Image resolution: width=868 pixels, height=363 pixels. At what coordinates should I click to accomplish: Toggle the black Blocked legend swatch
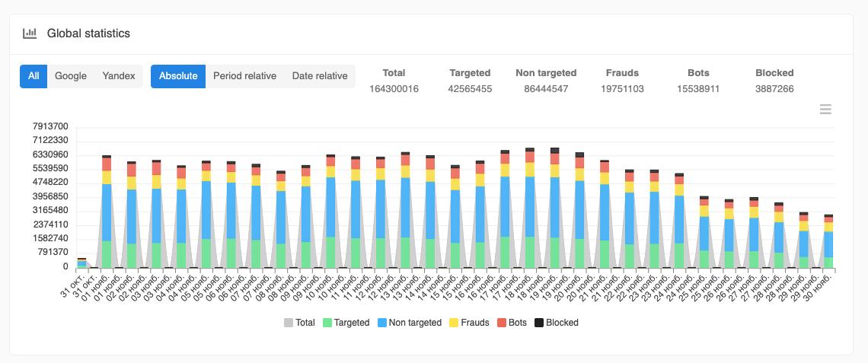(x=538, y=323)
